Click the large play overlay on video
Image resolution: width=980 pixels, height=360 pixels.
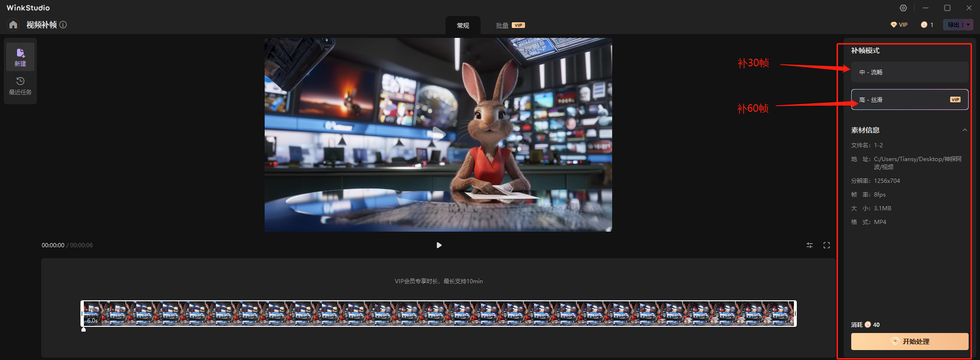click(x=438, y=135)
